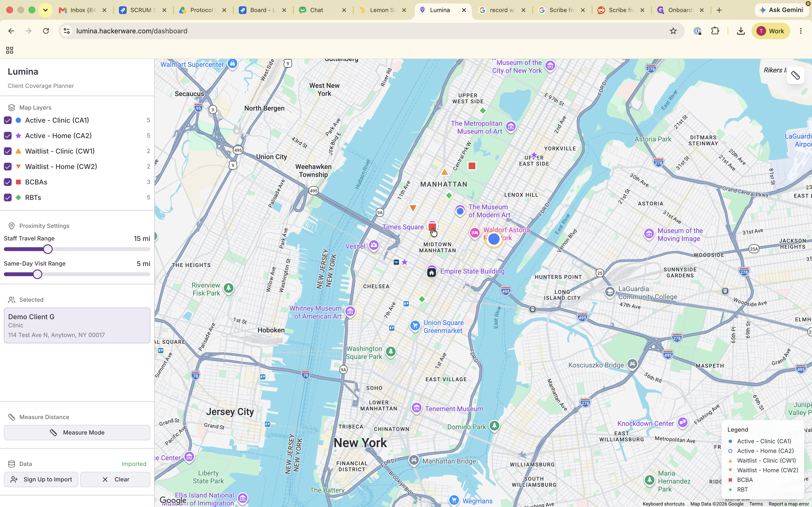The height and width of the screenshot is (507, 812).
Task: Click the Staff Travel Range slider handle
Action: point(48,249)
